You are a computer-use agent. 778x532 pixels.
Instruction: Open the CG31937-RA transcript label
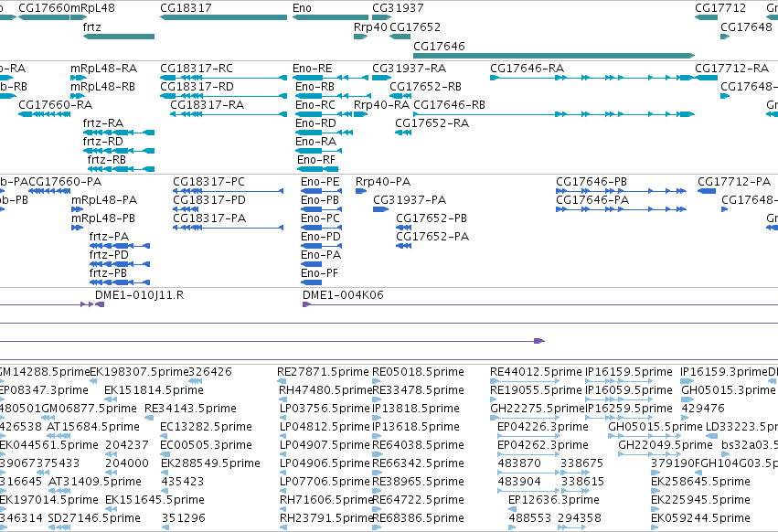pyautogui.click(x=409, y=68)
